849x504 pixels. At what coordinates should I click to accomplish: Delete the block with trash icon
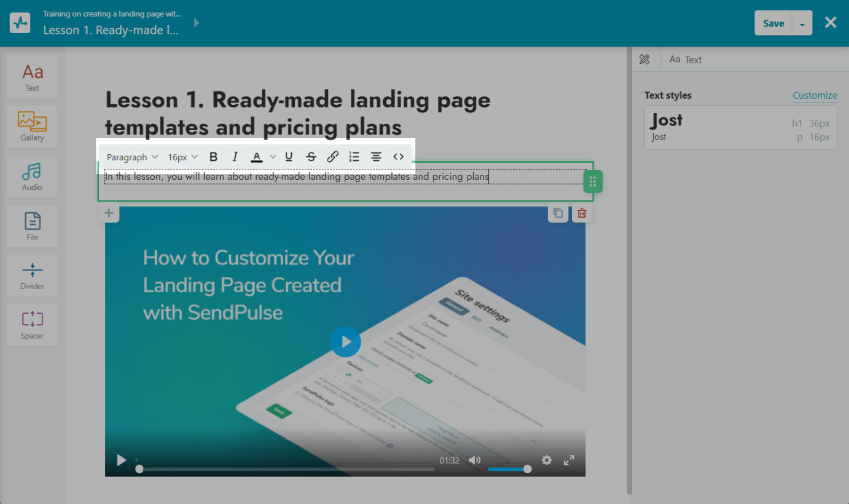pyautogui.click(x=582, y=213)
